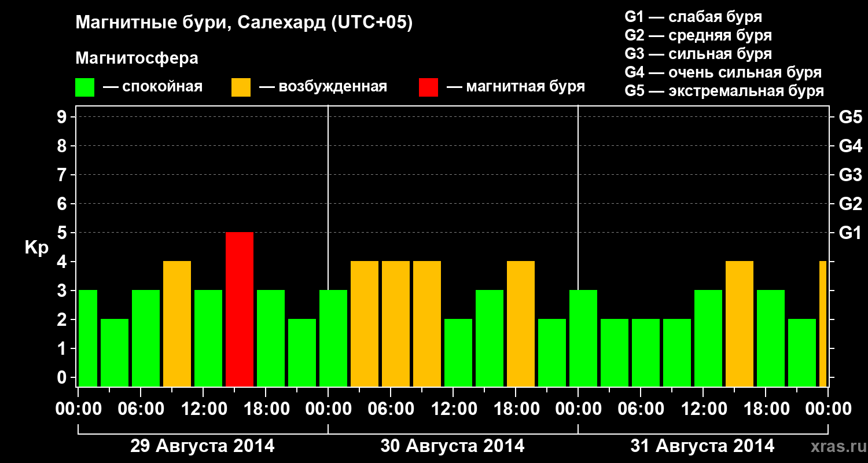The image size is (868, 463).
Task: Click the '18:00' tick label above 30 Августа
Action: [x=516, y=409]
